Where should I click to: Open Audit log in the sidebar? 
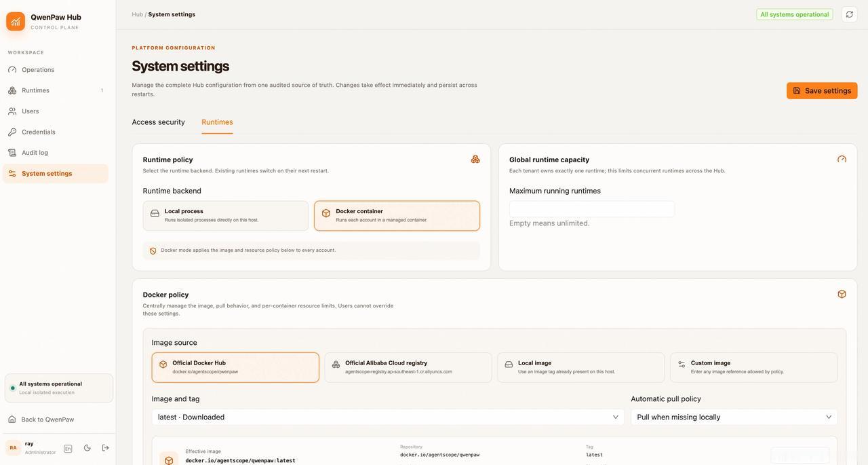click(x=56, y=153)
